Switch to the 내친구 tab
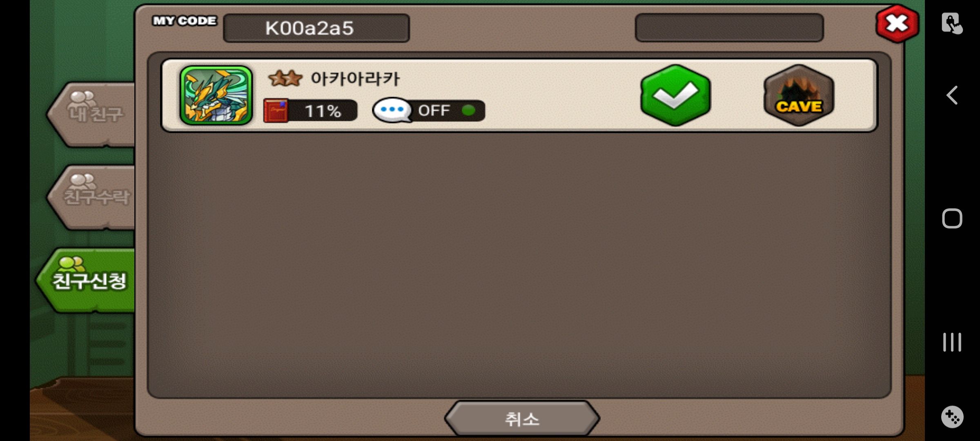This screenshot has height=441, width=980. point(91,114)
